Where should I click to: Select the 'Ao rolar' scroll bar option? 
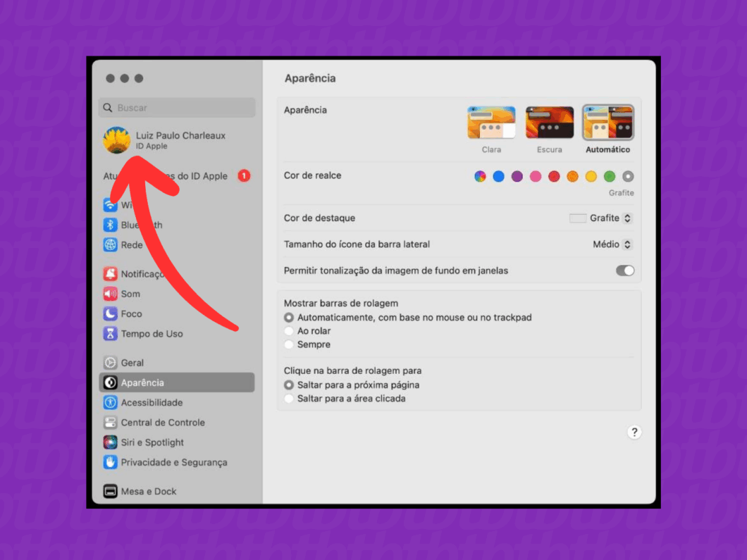pyautogui.click(x=289, y=331)
